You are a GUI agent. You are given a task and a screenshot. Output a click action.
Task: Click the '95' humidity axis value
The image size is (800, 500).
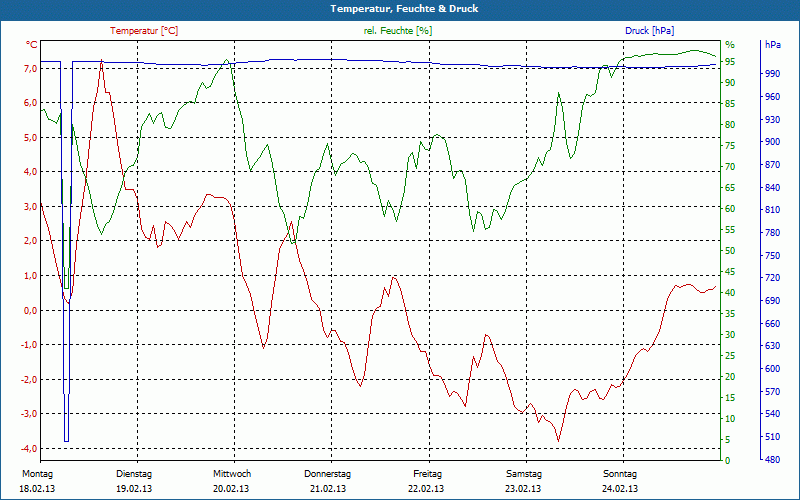[x=730, y=62]
